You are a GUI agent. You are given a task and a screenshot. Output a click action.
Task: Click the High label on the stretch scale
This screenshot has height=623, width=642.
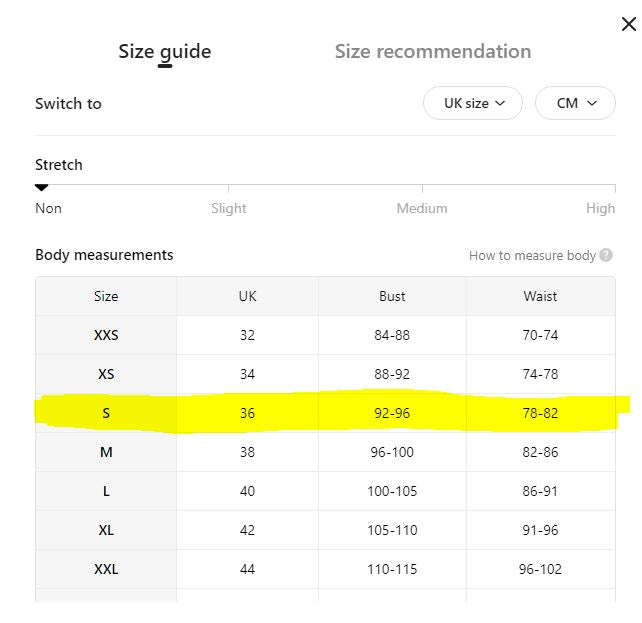600,208
